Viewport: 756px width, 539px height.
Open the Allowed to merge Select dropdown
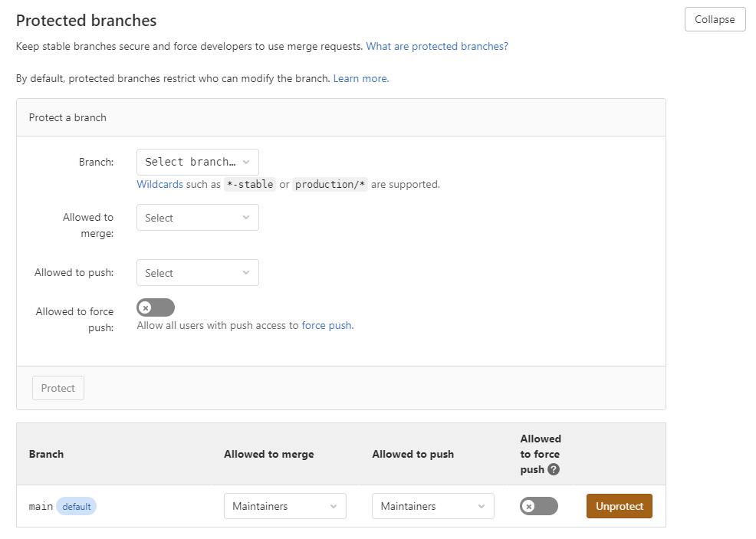click(197, 218)
